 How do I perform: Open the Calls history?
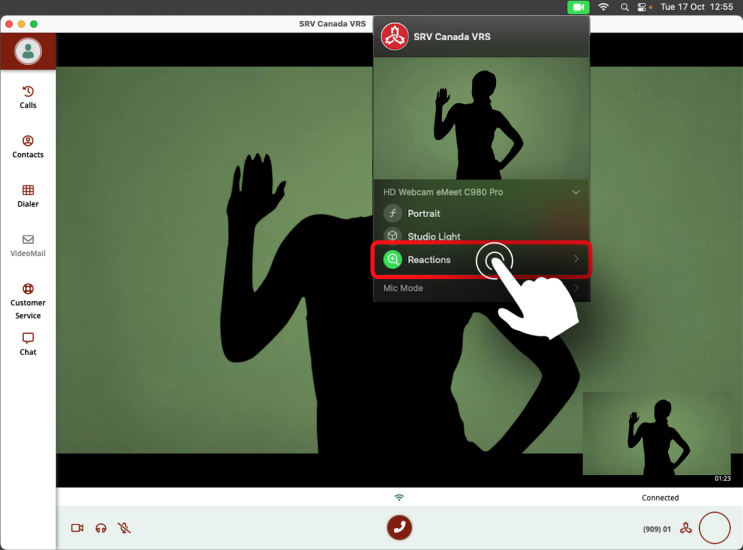coord(28,97)
